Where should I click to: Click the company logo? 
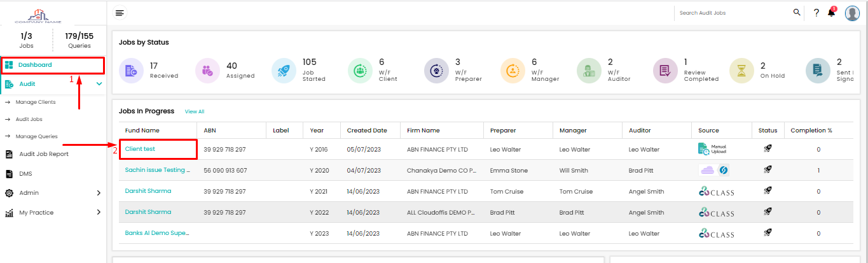[x=38, y=15]
